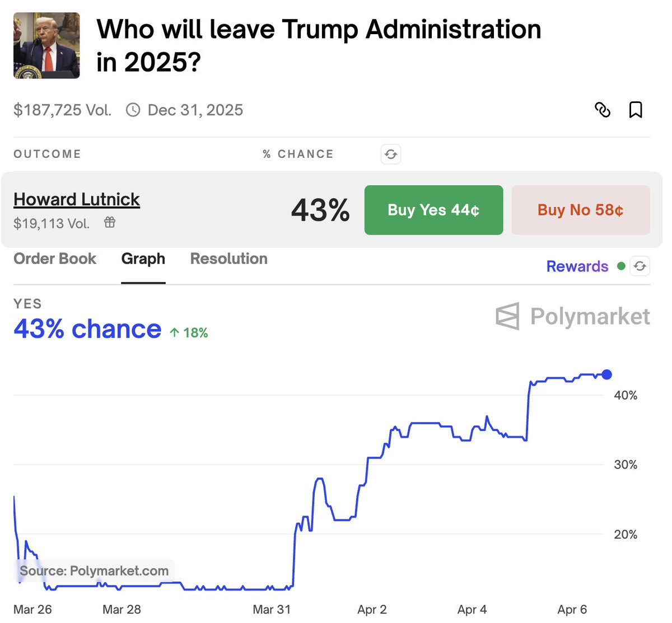Copy the market link using the chain icon
Screen dimensions: 672x623
tap(602, 110)
